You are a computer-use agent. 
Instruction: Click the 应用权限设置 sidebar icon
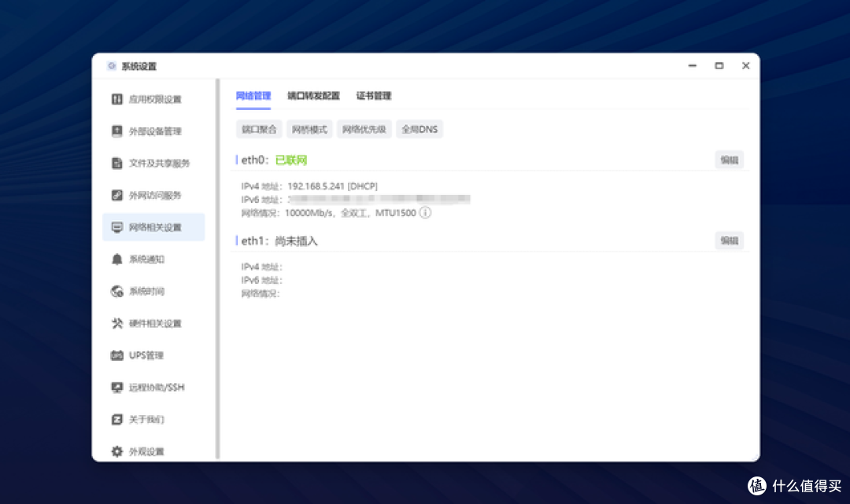coord(116,99)
